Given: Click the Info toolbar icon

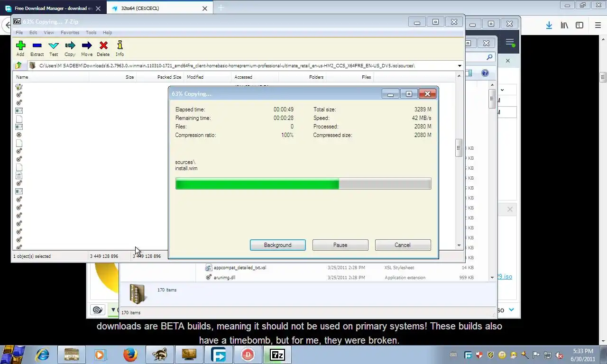Looking at the screenshot, I should pyautogui.click(x=120, y=48).
